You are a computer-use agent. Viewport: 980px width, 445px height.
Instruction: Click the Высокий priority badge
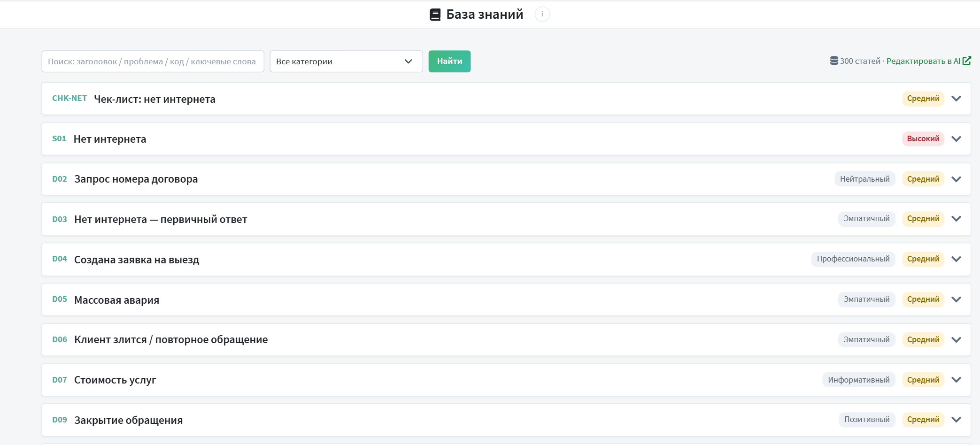(923, 138)
